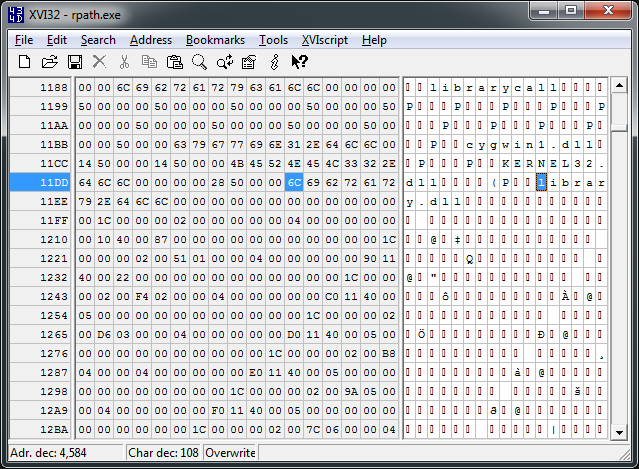Open the File menu
This screenshot has width=639, height=469.
[x=24, y=40]
